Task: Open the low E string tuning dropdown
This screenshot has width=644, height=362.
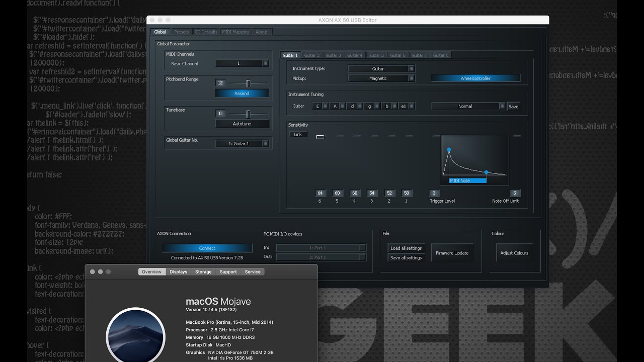Action: click(320, 106)
